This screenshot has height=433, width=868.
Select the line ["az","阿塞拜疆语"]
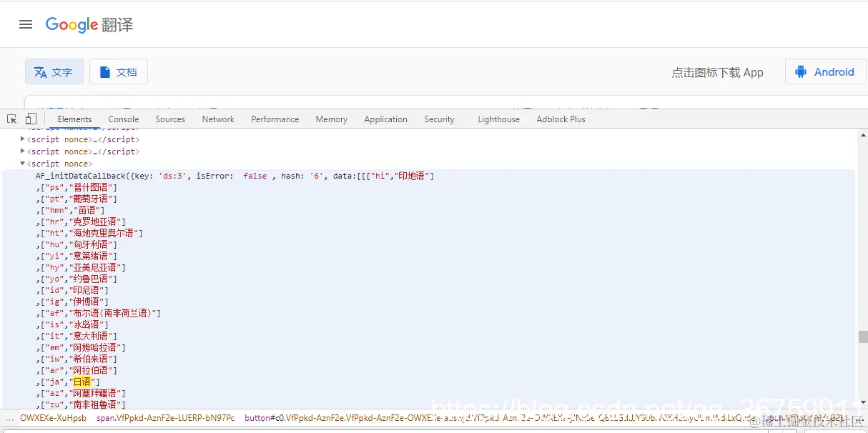tap(81, 393)
